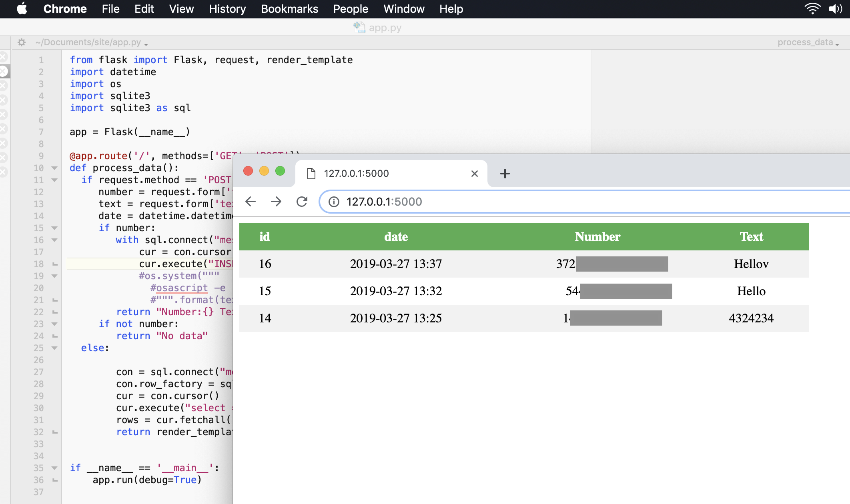Click code line 'import datetime'
The width and height of the screenshot is (850, 504).
pos(113,72)
